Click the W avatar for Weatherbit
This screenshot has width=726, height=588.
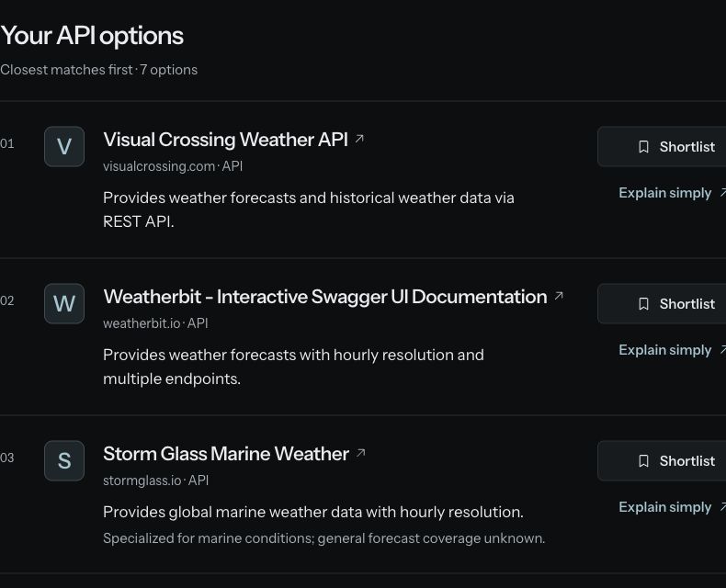[64, 304]
